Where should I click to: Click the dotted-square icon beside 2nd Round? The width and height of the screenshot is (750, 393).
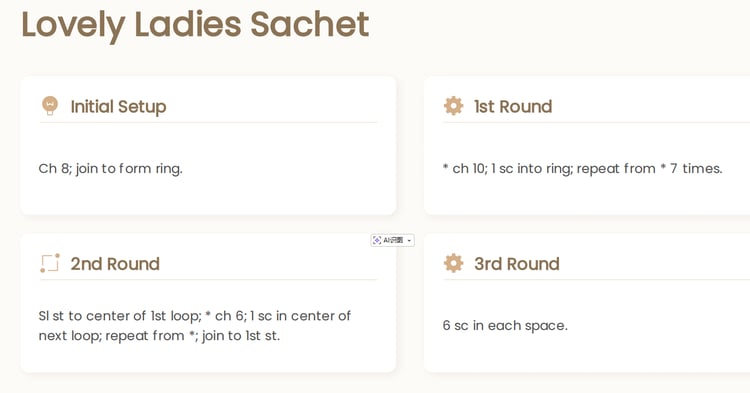(50, 263)
